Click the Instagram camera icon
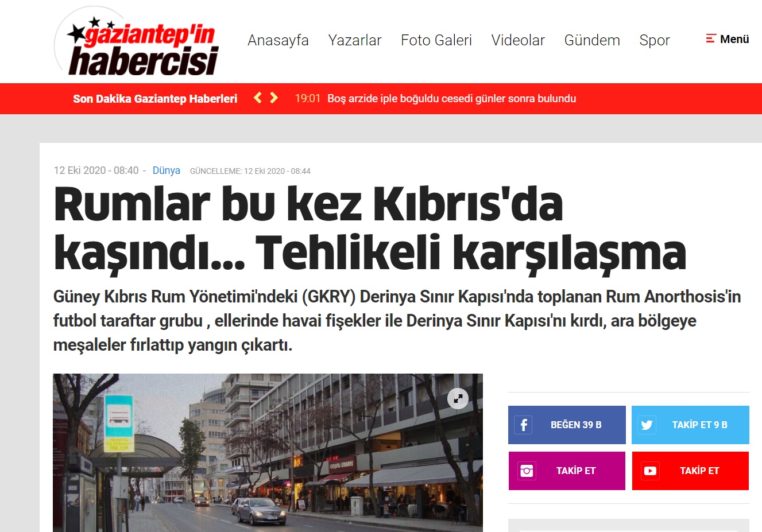 click(527, 471)
